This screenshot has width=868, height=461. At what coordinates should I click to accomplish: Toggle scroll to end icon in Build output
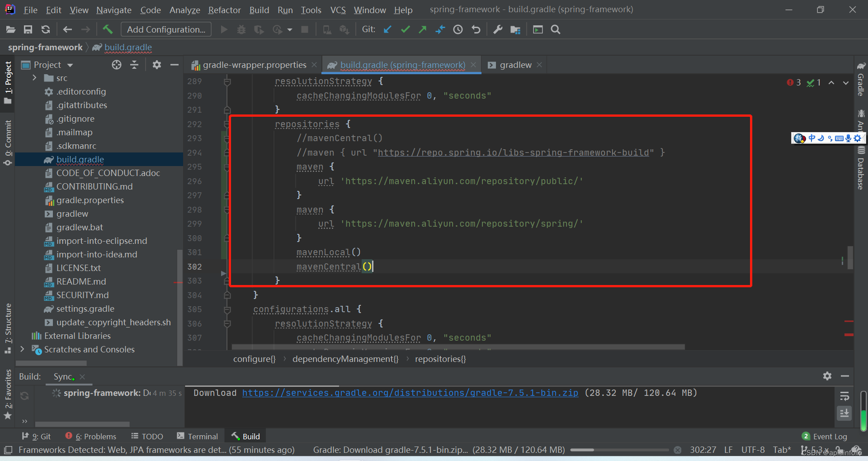[x=844, y=413]
